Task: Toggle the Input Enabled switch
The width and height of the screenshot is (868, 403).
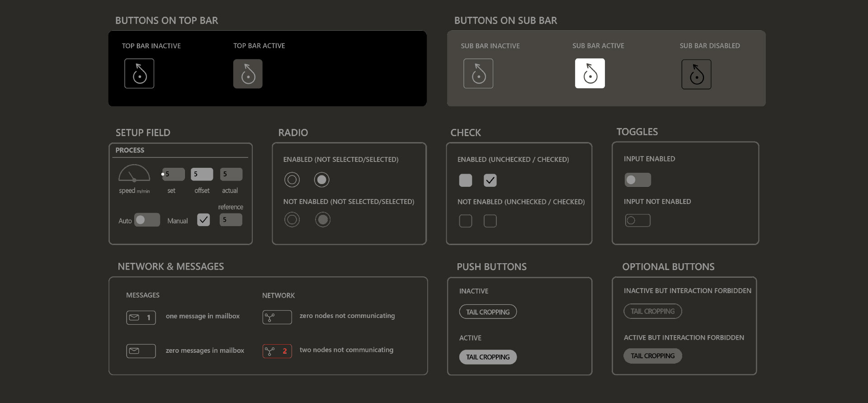Action: pyautogui.click(x=637, y=180)
